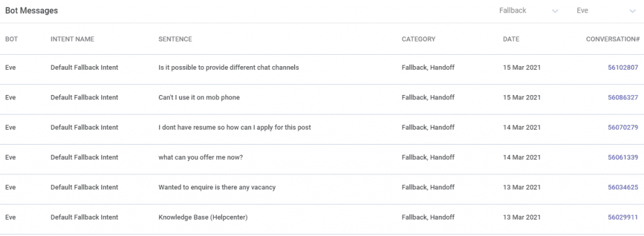Open conversation 56102807
This screenshot has height=236, width=644.
pyautogui.click(x=623, y=67)
